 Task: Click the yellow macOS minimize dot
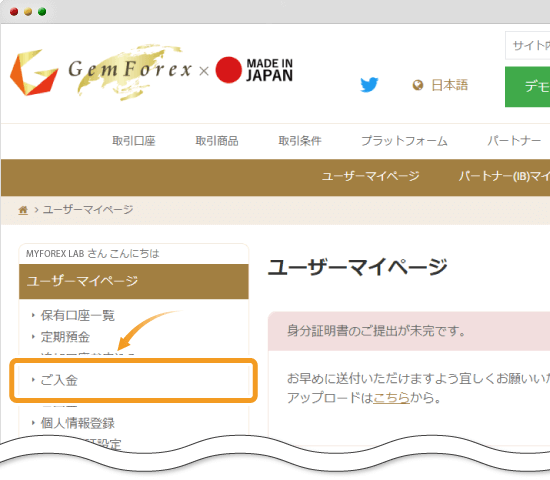(x=28, y=12)
